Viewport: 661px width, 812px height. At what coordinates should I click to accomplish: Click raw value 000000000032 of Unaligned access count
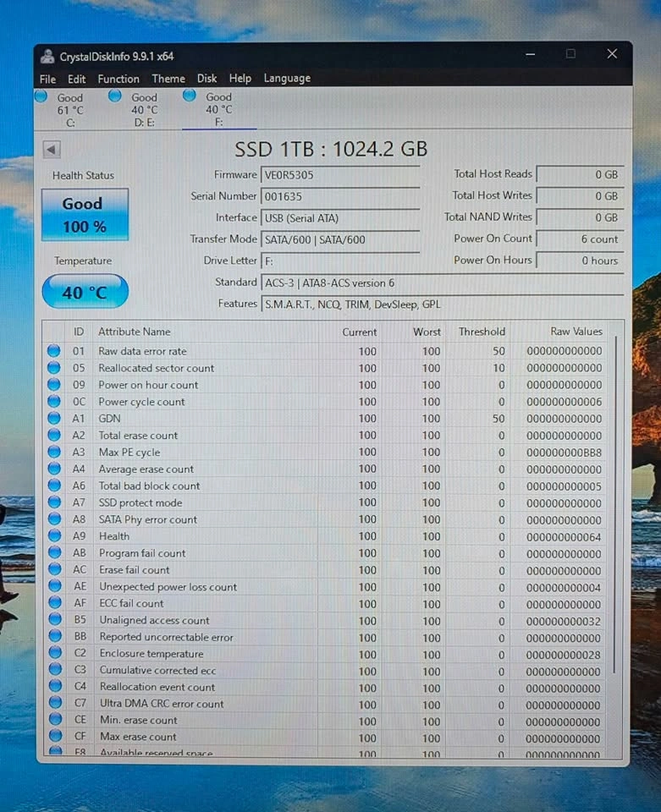[563, 622]
